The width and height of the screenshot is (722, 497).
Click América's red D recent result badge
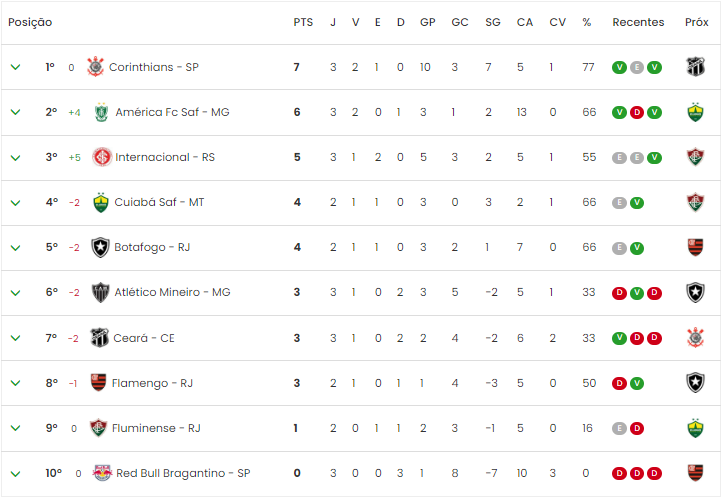click(x=637, y=112)
